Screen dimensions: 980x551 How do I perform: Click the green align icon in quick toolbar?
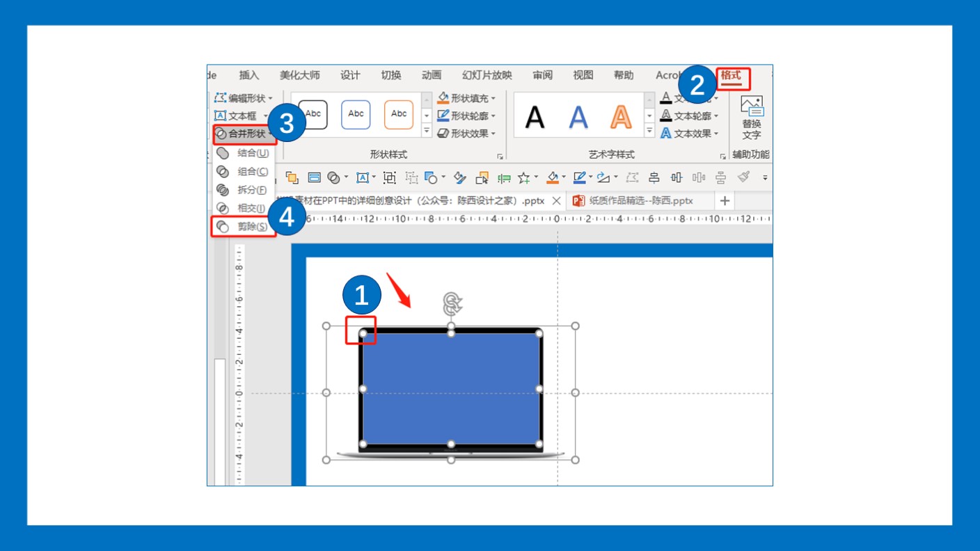(504, 178)
